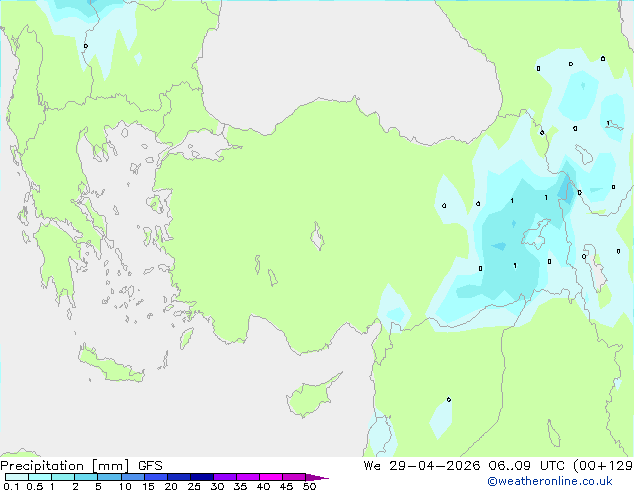Screen dimensions: 634x490
Task: Click the legend value "10"
Action: click(x=125, y=486)
